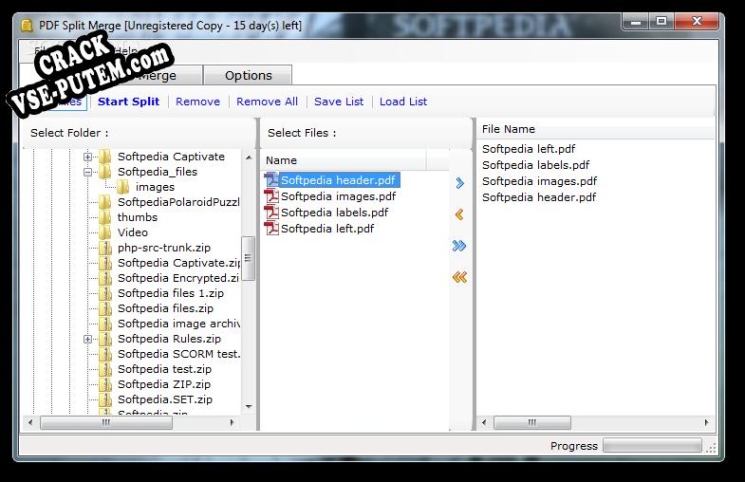Click File Name list scroll left arrow
Image resolution: width=745 pixels, height=482 pixels.
tap(484, 422)
